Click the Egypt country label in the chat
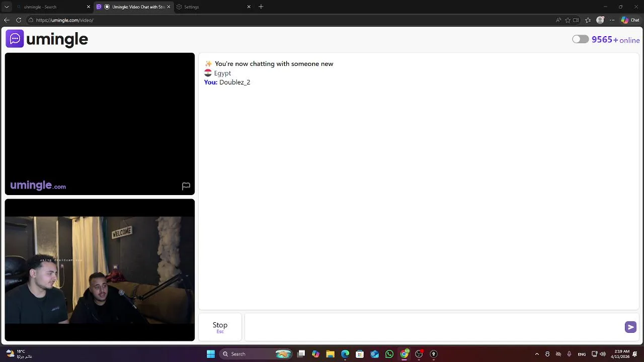 point(222,73)
